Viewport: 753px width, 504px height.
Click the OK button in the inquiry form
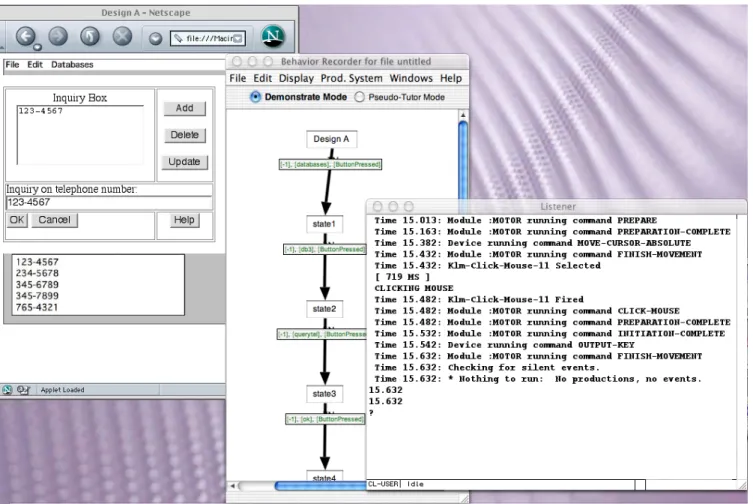click(17, 220)
